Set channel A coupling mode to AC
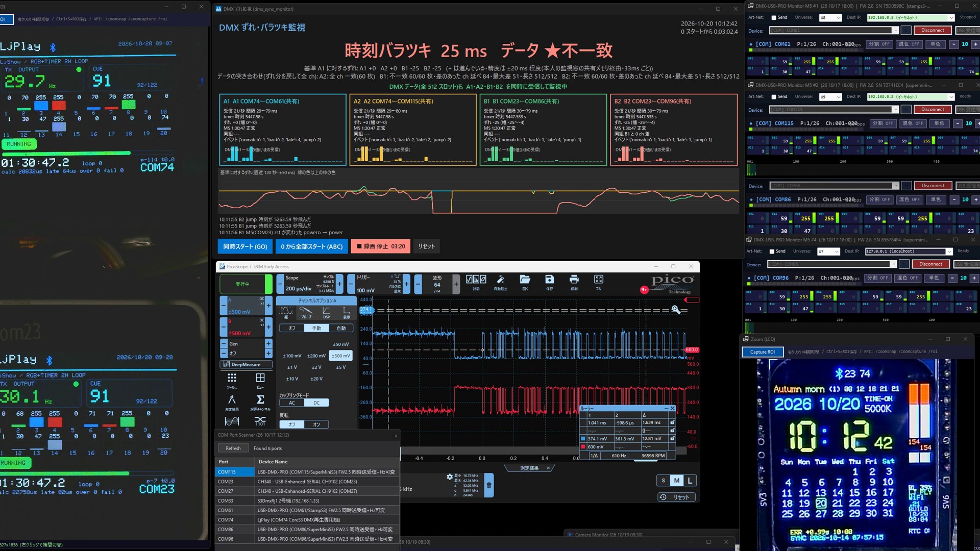 coord(292,403)
